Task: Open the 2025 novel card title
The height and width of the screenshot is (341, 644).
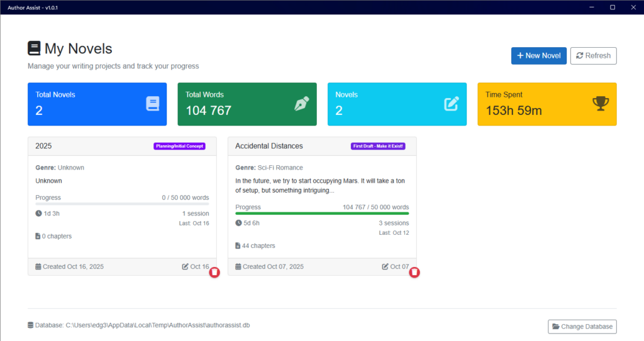Action: pos(44,146)
